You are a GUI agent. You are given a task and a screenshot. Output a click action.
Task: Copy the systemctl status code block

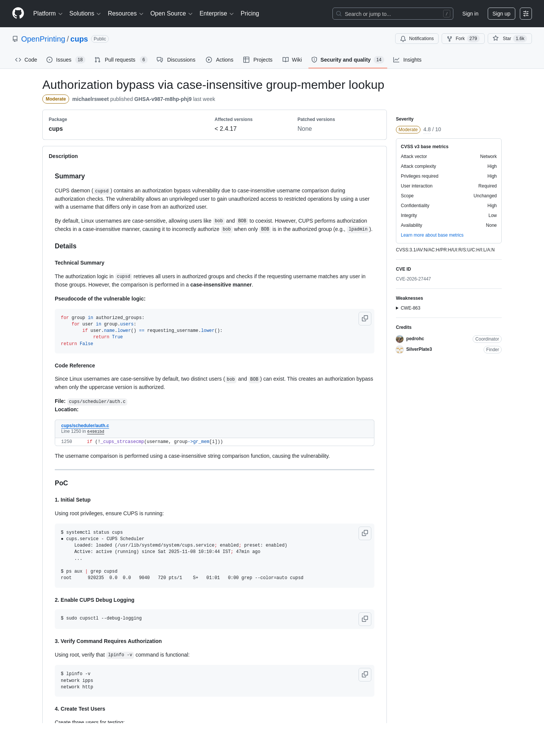[x=365, y=533]
